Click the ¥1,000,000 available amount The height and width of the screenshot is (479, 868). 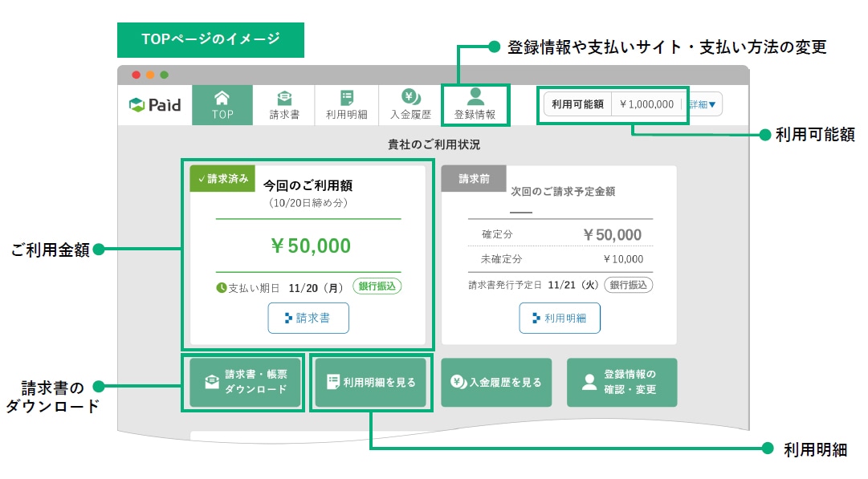646,104
